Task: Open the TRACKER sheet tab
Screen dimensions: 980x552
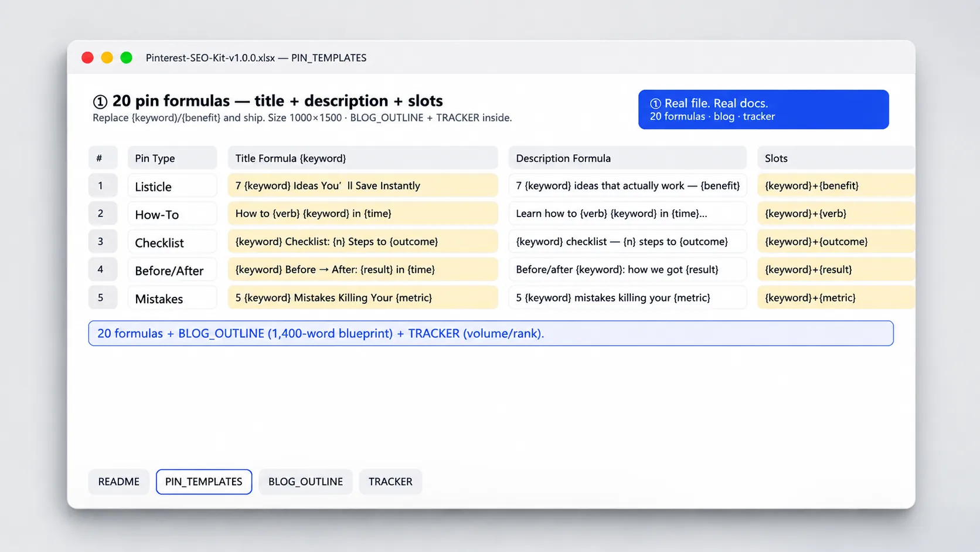Action: point(390,482)
